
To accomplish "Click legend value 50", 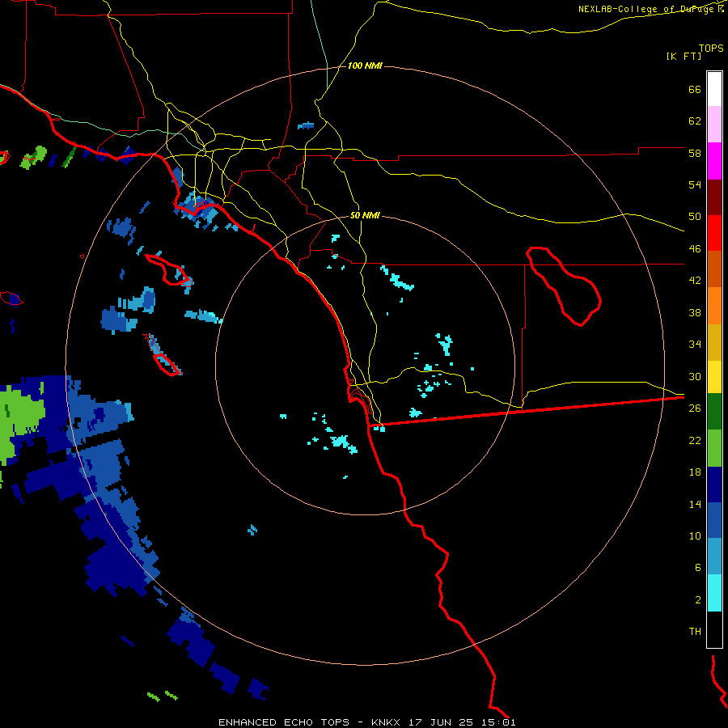I will coord(695,216).
